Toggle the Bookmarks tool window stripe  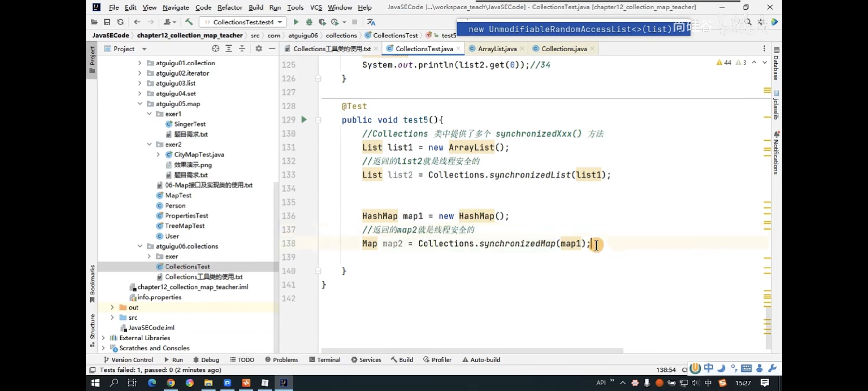(x=92, y=283)
